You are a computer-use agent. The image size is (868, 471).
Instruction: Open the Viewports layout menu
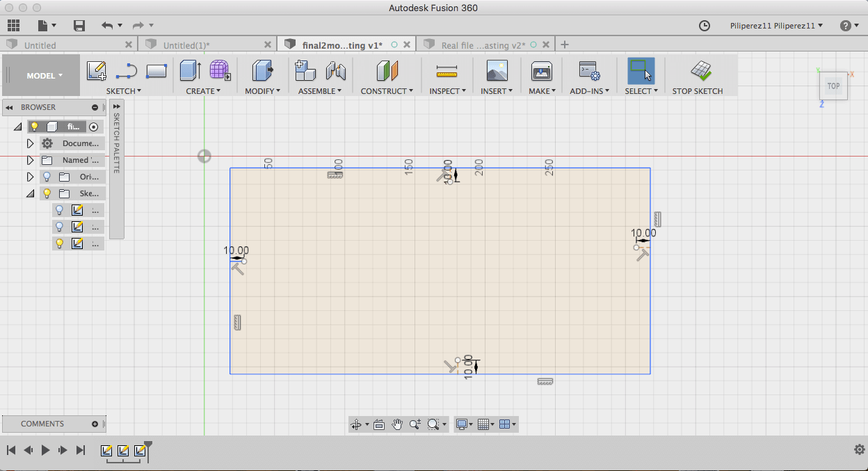[508, 424]
